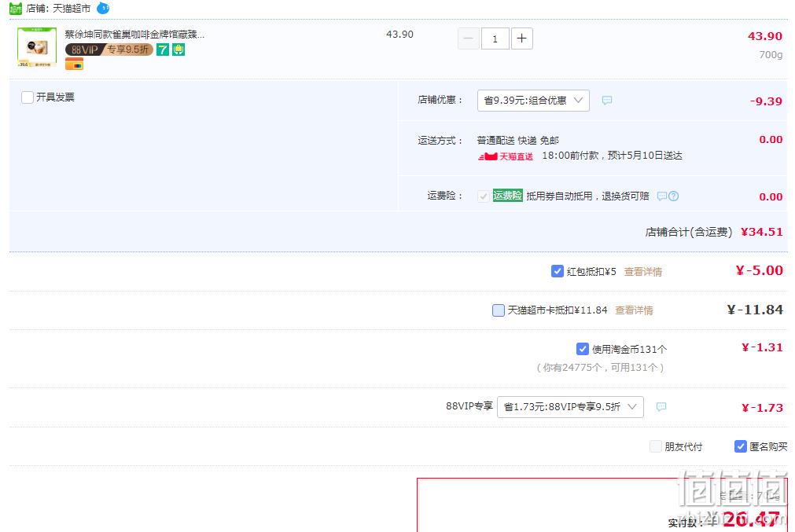Toggle the 运费险 checkbox
The image size is (795, 532).
coord(483,196)
